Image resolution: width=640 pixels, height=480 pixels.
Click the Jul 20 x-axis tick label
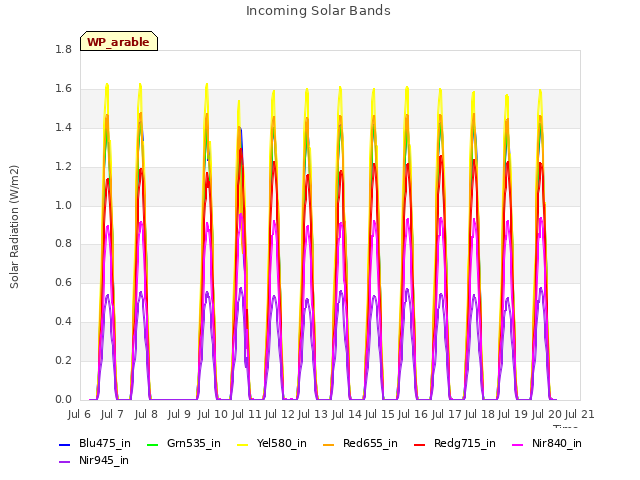click(x=547, y=415)
